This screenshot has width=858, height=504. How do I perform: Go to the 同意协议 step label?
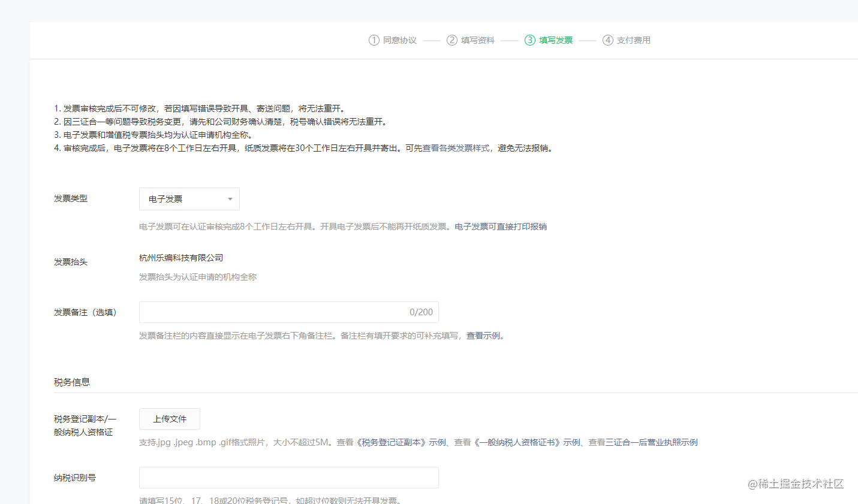[x=400, y=40]
